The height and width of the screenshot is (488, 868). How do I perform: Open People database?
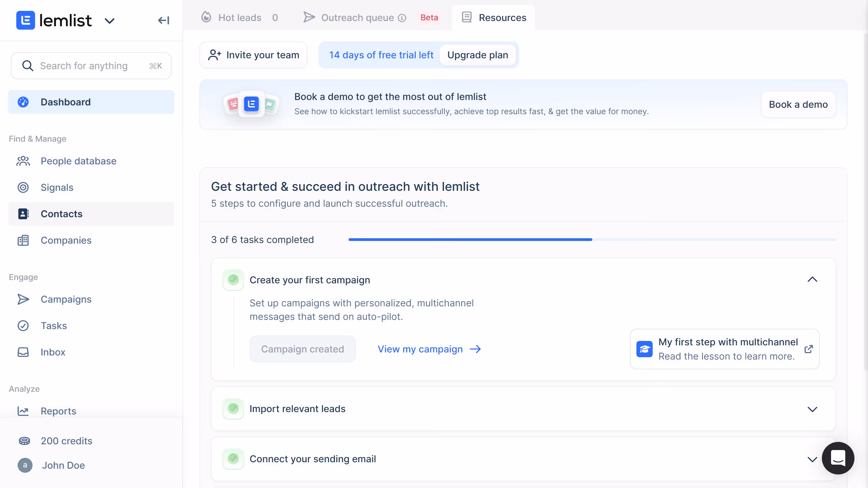point(91,161)
